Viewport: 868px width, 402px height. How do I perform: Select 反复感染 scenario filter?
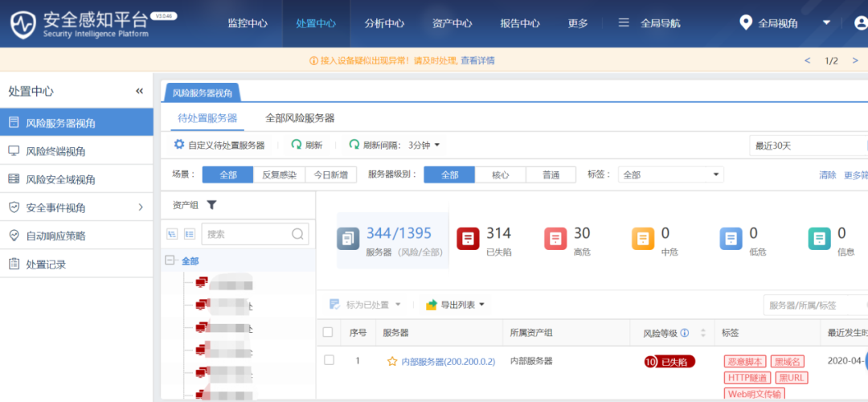(278, 174)
